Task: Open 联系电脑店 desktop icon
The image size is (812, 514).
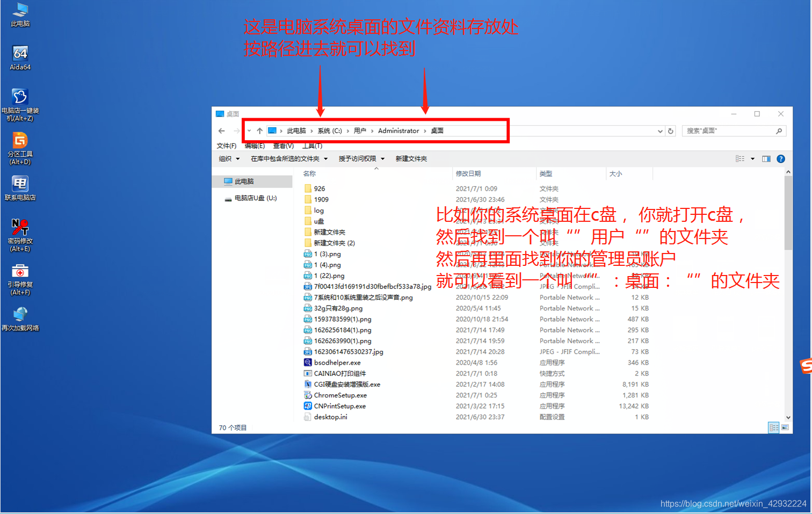Action: coord(20,189)
